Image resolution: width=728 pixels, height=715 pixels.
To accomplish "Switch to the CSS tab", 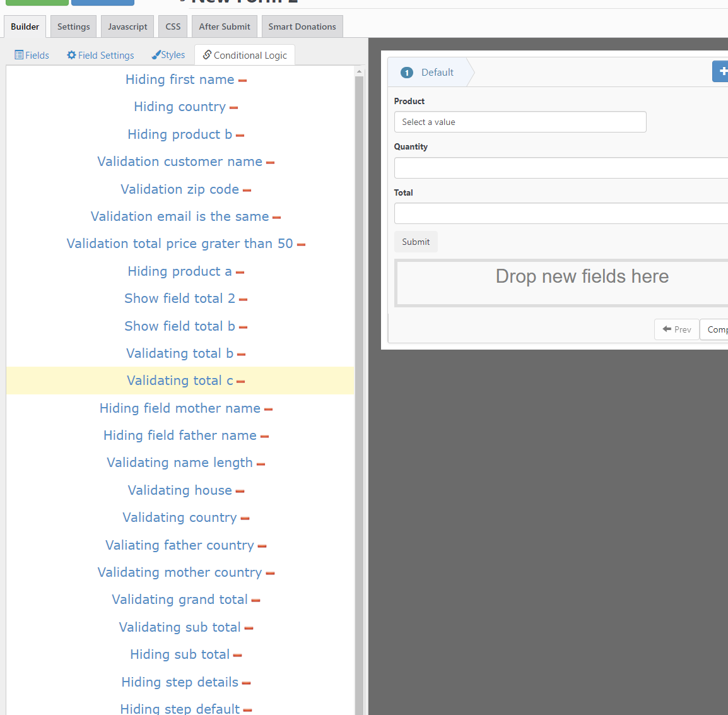I will tap(172, 27).
